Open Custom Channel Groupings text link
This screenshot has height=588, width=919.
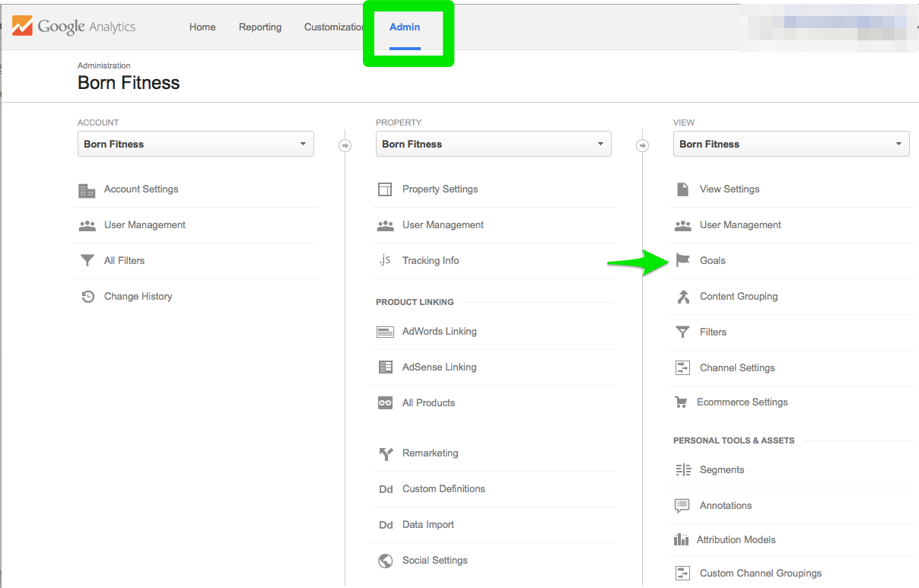tap(761, 574)
